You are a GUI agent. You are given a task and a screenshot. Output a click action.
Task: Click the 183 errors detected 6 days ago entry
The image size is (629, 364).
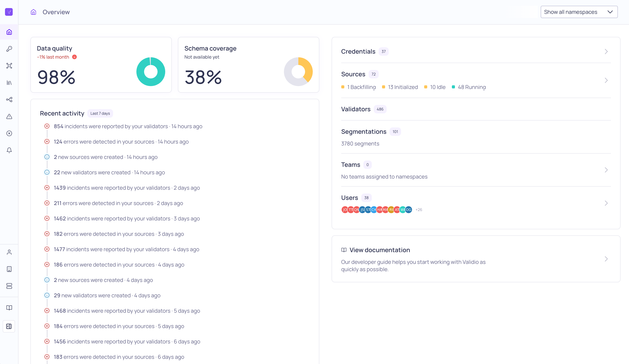click(119, 357)
